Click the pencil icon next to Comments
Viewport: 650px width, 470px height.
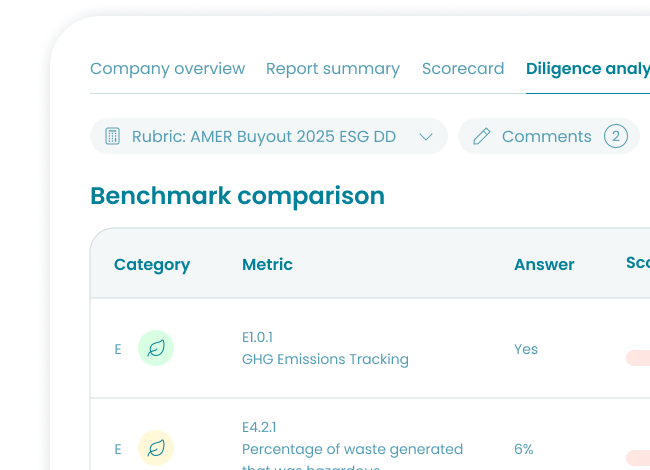(482, 136)
